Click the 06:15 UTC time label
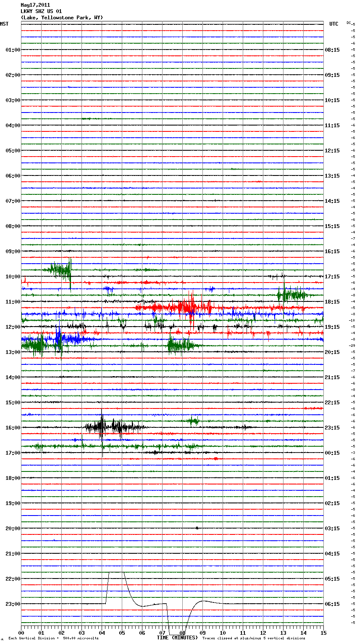 [332, 604]
